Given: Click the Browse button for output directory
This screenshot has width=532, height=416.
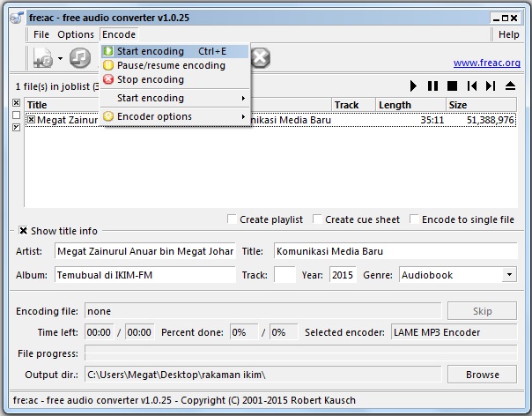Looking at the screenshot, I should [482, 375].
